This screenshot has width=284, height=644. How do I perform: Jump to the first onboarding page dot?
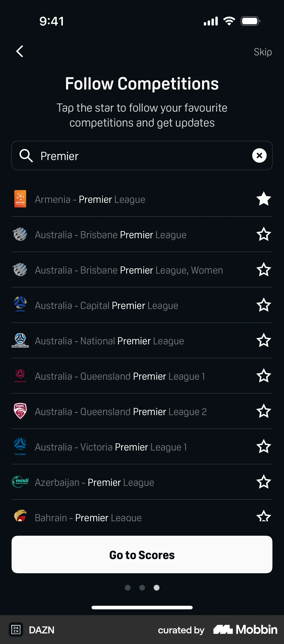coord(128,587)
